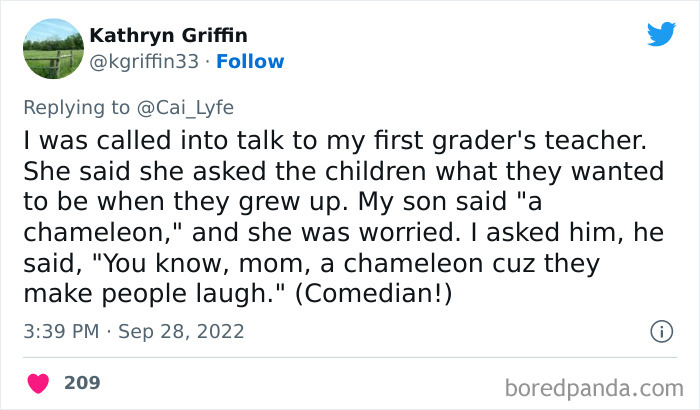Like the tweet with the heart icon
Image resolution: width=700 pixels, height=410 pixels.
point(40,383)
